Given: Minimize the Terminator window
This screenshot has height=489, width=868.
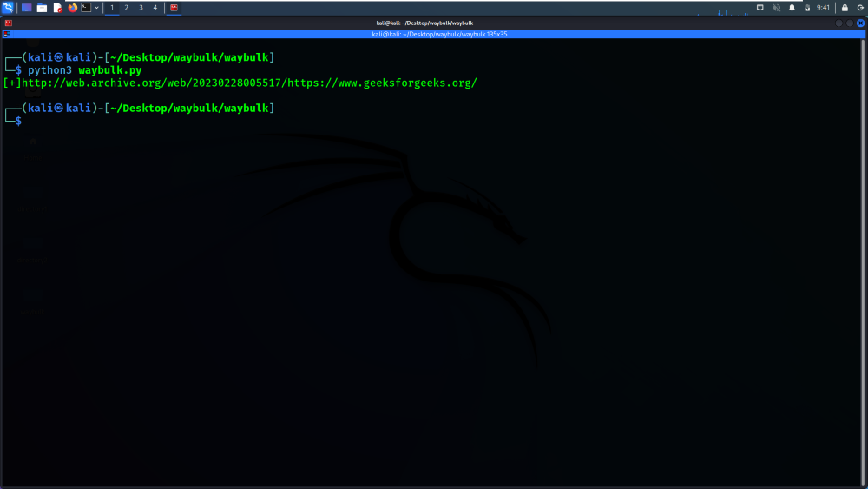Looking at the screenshot, I should [x=838, y=23].
